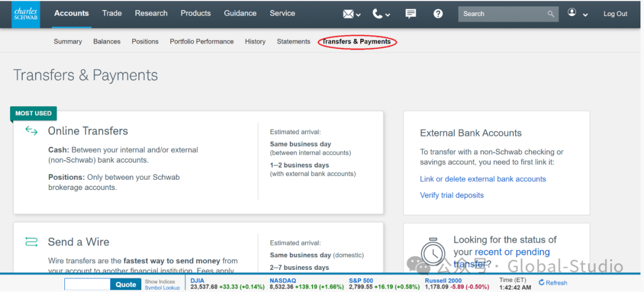Switch to the Balances tab

tap(107, 42)
